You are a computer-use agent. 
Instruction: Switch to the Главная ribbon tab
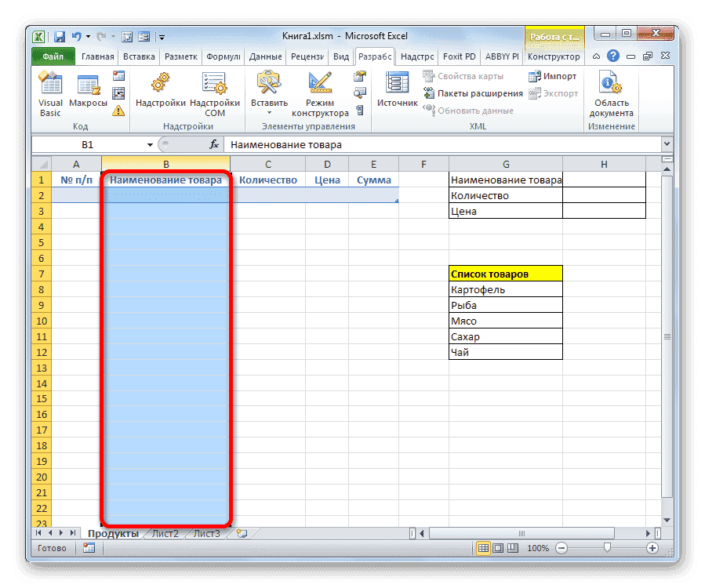click(x=97, y=56)
